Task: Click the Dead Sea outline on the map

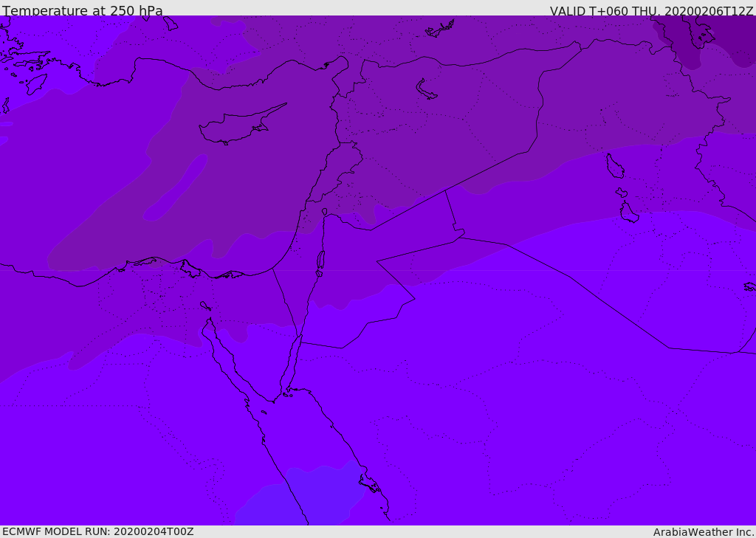Action: [x=320, y=263]
